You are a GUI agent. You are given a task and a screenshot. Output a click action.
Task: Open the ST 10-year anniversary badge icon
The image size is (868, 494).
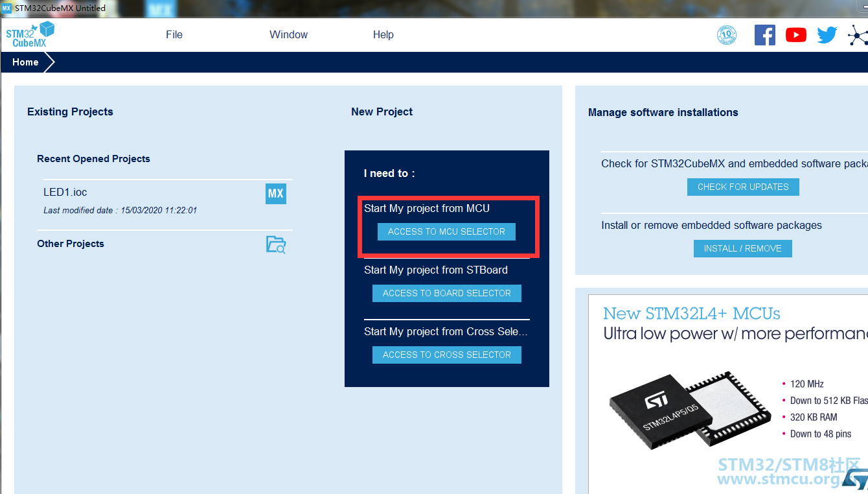pos(727,35)
